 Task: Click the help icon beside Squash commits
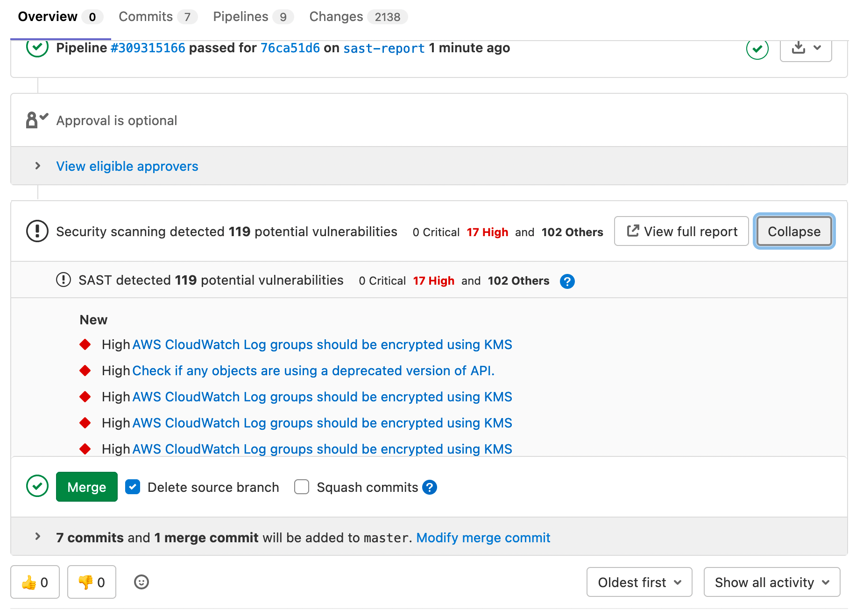pos(430,487)
